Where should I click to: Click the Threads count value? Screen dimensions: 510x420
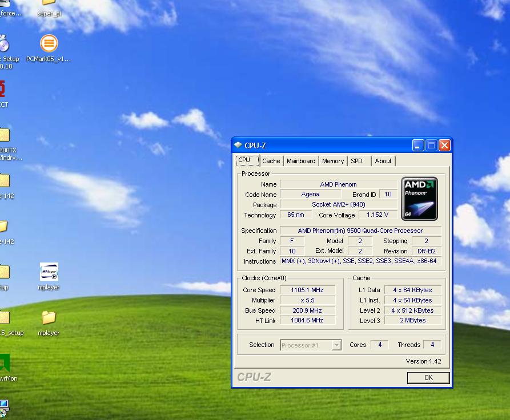click(432, 345)
